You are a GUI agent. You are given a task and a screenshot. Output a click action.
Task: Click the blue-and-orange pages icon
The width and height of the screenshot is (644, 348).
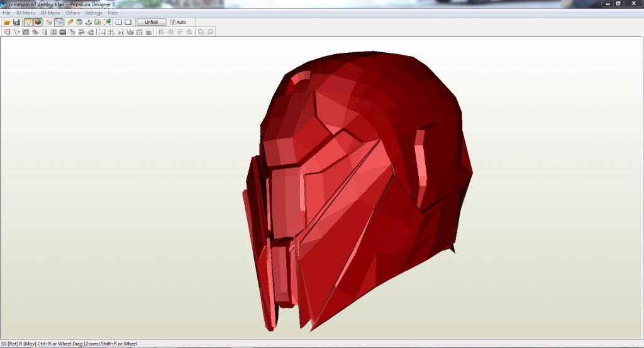(97, 22)
